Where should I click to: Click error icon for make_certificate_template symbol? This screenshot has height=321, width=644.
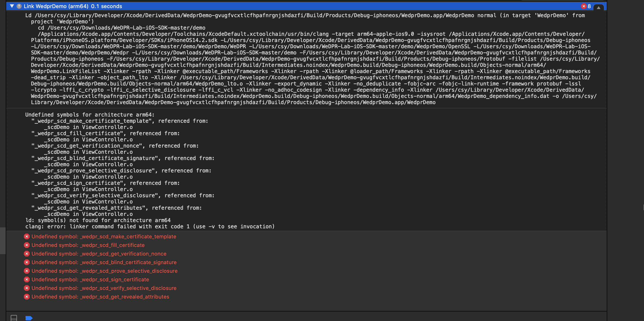[27, 236]
